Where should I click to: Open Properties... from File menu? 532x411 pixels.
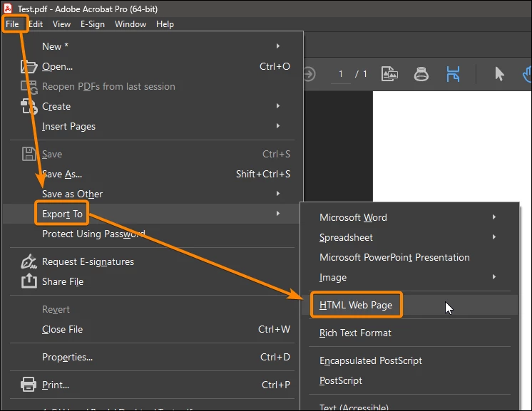pyautogui.click(x=153, y=357)
